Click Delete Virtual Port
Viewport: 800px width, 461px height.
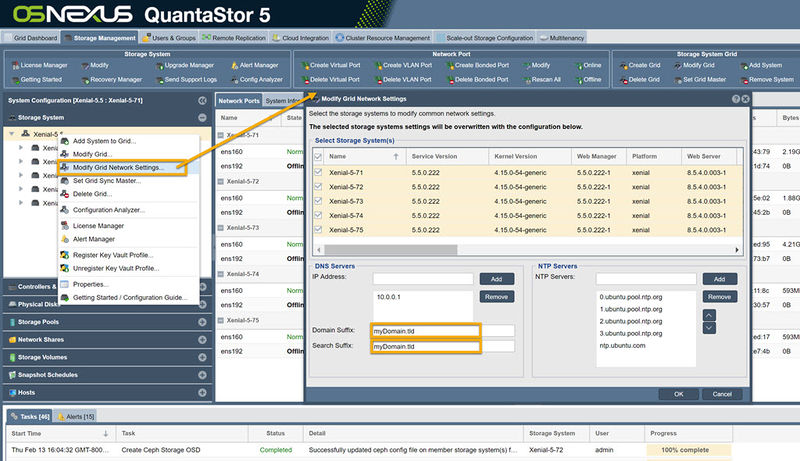point(330,80)
